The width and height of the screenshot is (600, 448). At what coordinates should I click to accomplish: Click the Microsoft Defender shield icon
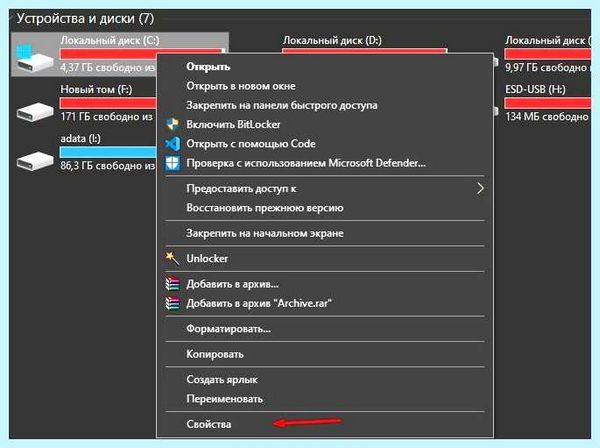(173, 163)
